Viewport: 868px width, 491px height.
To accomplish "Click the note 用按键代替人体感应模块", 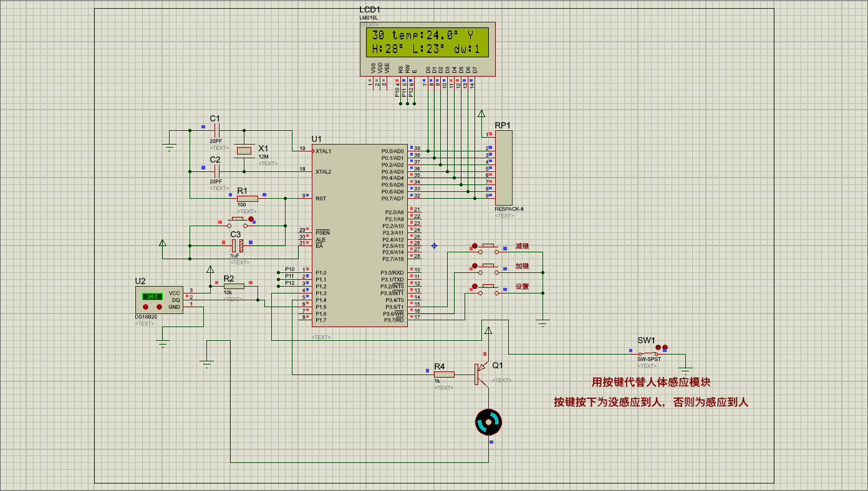I will (x=651, y=383).
